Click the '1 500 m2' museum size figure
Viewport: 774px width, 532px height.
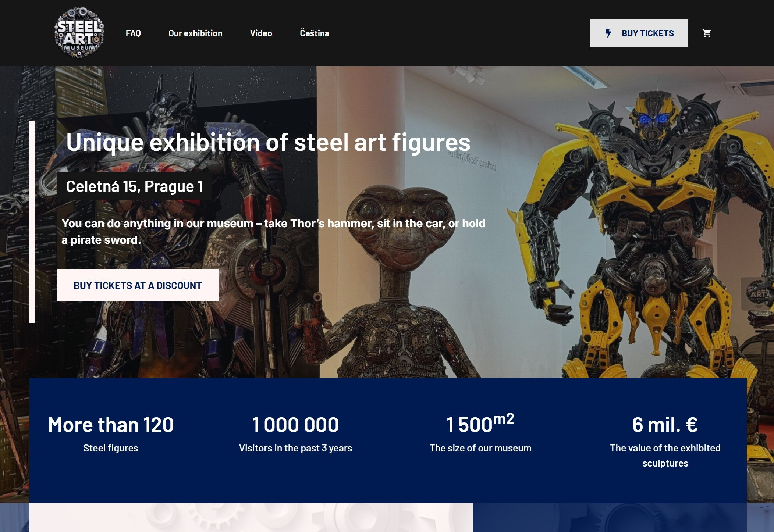tap(480, 423)
